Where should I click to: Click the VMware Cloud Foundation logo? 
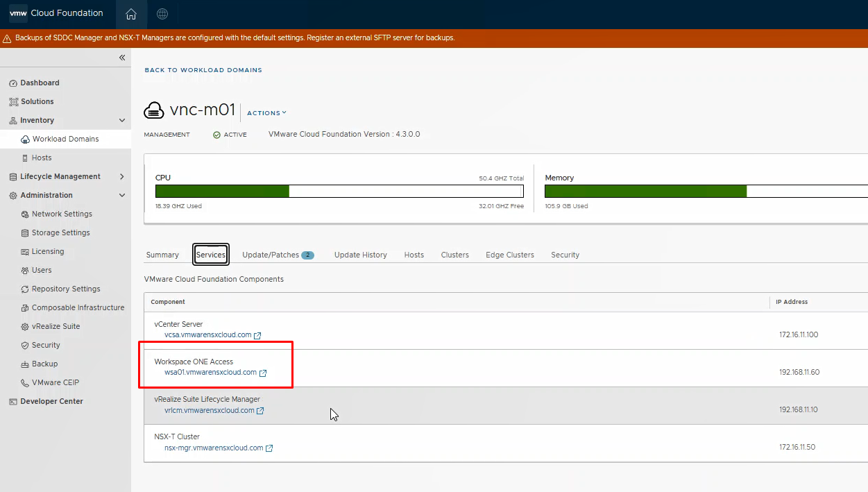19,13
